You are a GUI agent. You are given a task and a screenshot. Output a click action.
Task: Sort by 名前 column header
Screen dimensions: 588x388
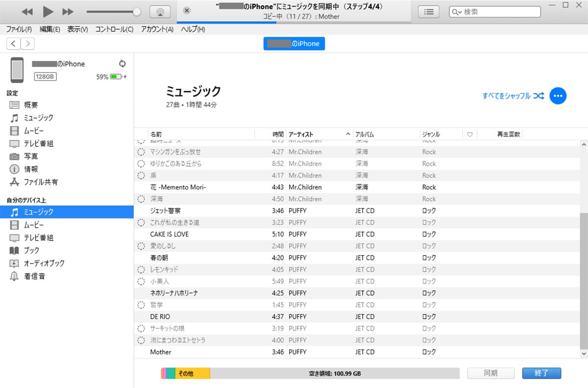coord(201,134)
